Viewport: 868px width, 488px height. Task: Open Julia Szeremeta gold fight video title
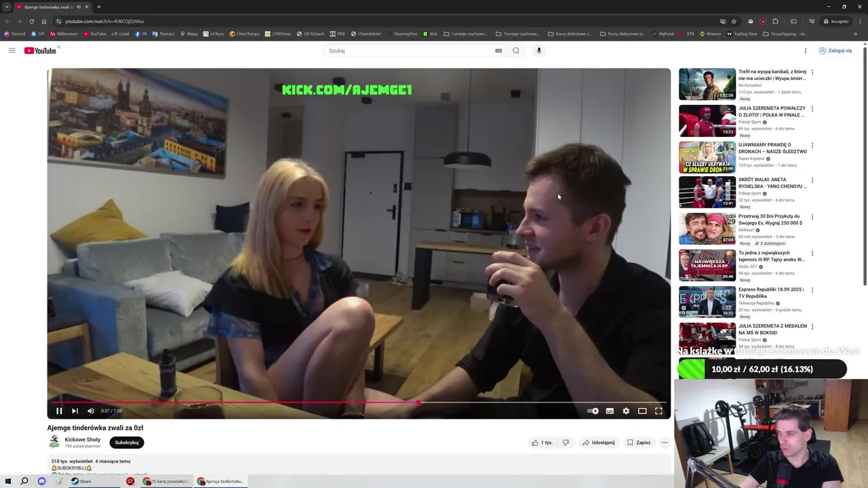click(x=772, y=111)
